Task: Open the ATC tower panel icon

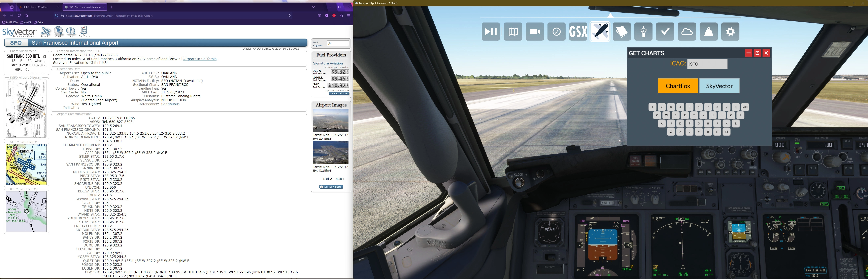Action: pyautogui.click(x=644, y=32)
